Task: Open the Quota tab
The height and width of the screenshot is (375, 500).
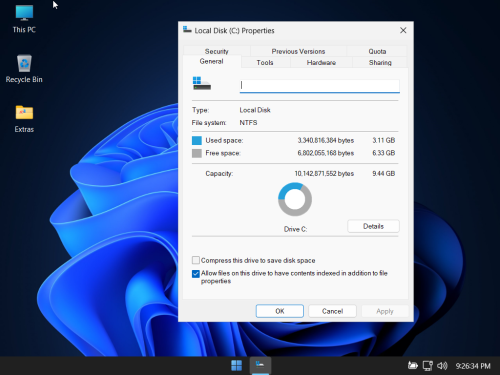Action: pos(377,51)
